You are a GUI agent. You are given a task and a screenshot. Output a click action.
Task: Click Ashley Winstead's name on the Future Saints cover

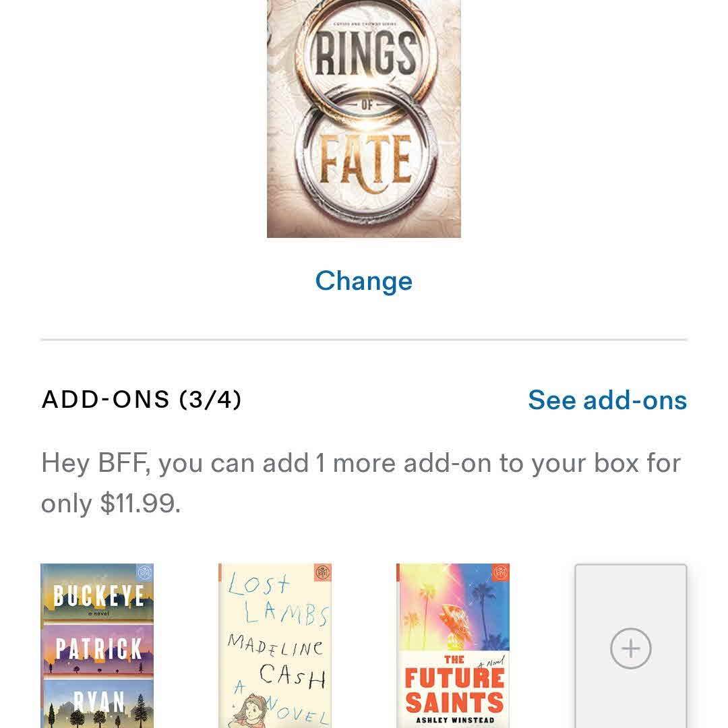coord(454,721)
